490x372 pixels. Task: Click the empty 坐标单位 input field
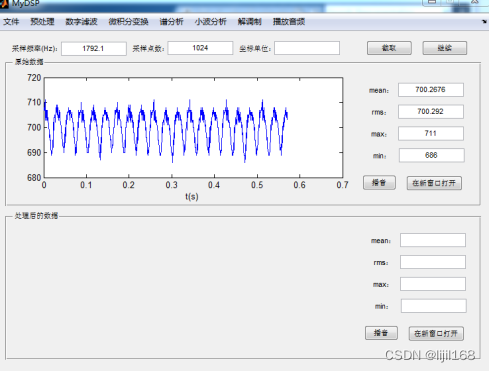pos(307,48)
